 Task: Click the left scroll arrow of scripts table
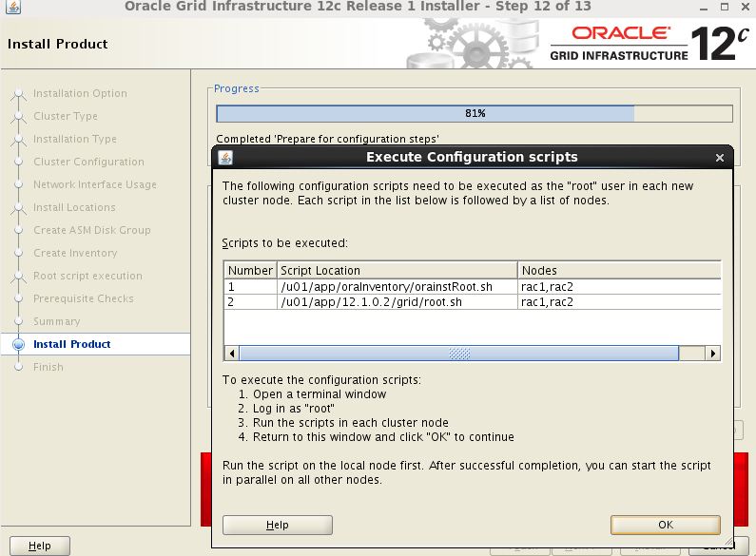[x=231, y=353]
